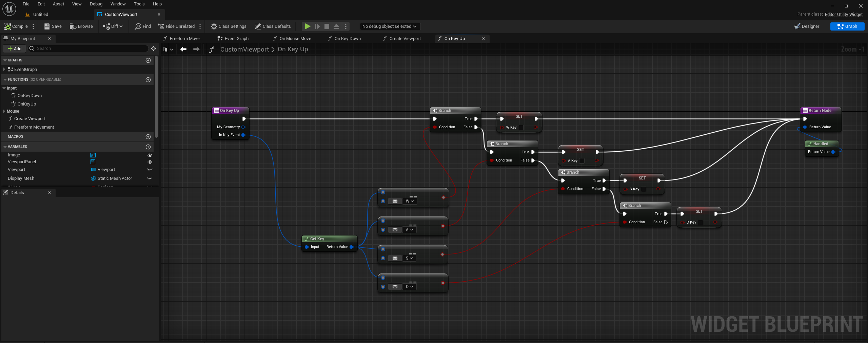Toggle closed eye for Viewport variable
Image resolution: width=868 pixels, height=343 pixels.
[x=150, y=170]
